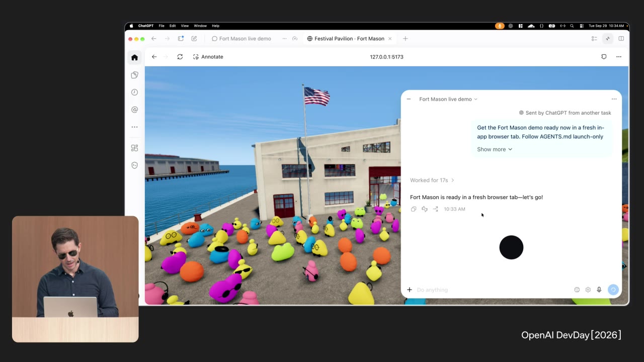644x362 pixels.
Task: Switch to the Fort Mason live demo tab
Action: click(241, 39)
